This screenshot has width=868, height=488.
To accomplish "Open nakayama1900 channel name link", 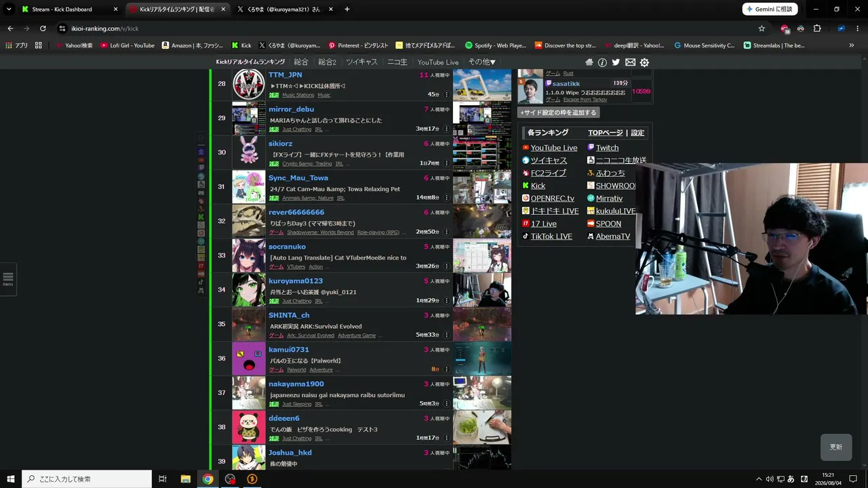I will tap(296, 384).
